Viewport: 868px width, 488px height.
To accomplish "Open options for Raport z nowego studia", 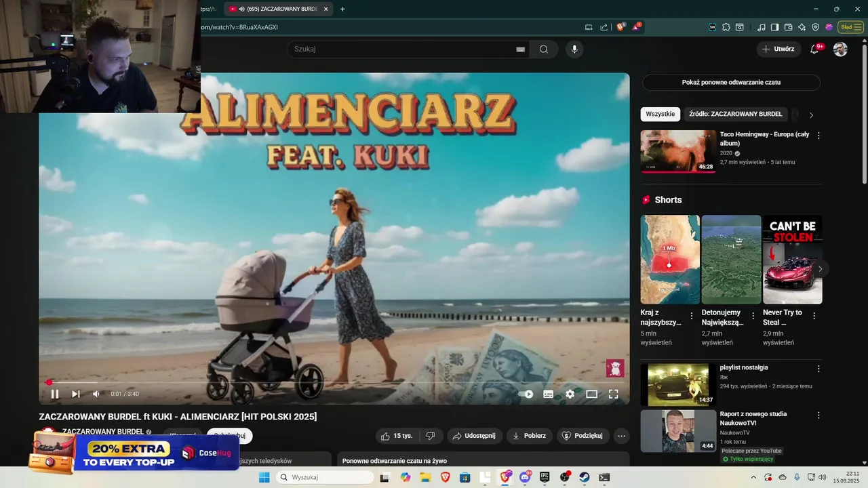I will 818,415.
